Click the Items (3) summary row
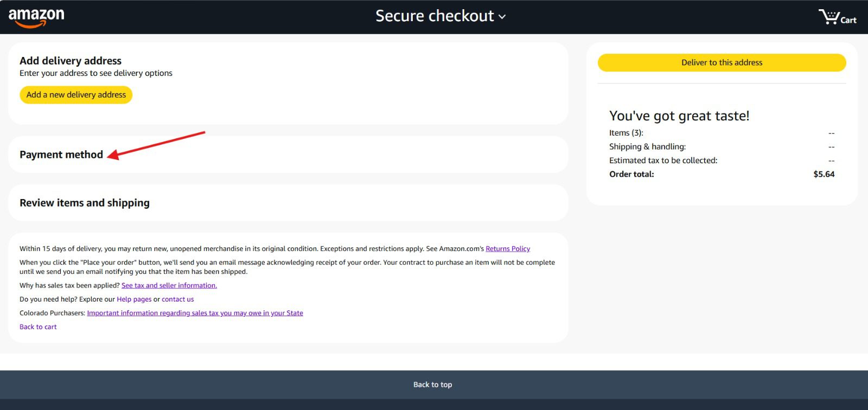This screenshot has height=410, width=868. click(722, 133)
